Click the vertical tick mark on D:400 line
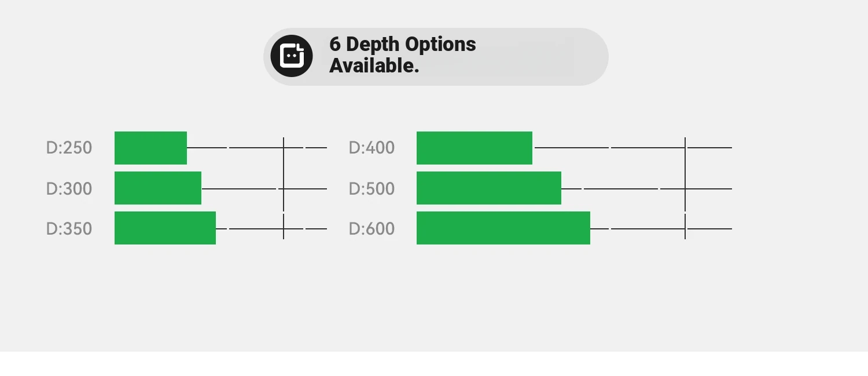Viewport: 868px width, 376px height. click(685, 148)
